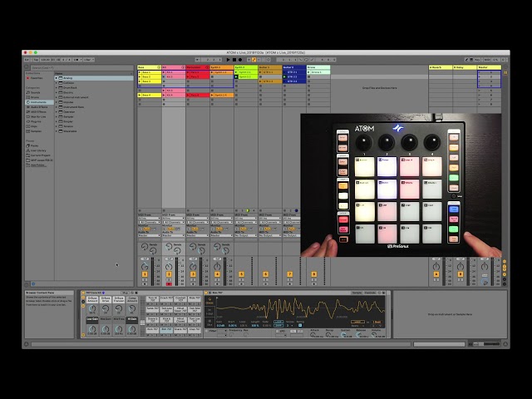
Task: Toggle track 8 activator button
Action: 314,274
